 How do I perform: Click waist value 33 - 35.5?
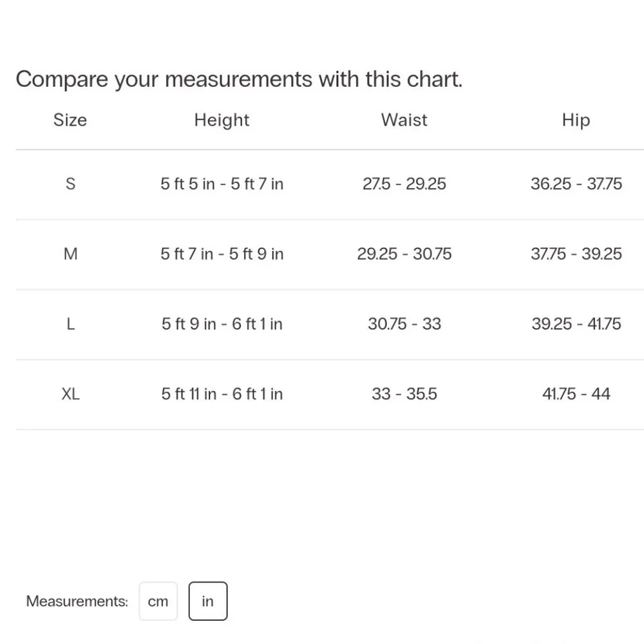coord(404,394)
